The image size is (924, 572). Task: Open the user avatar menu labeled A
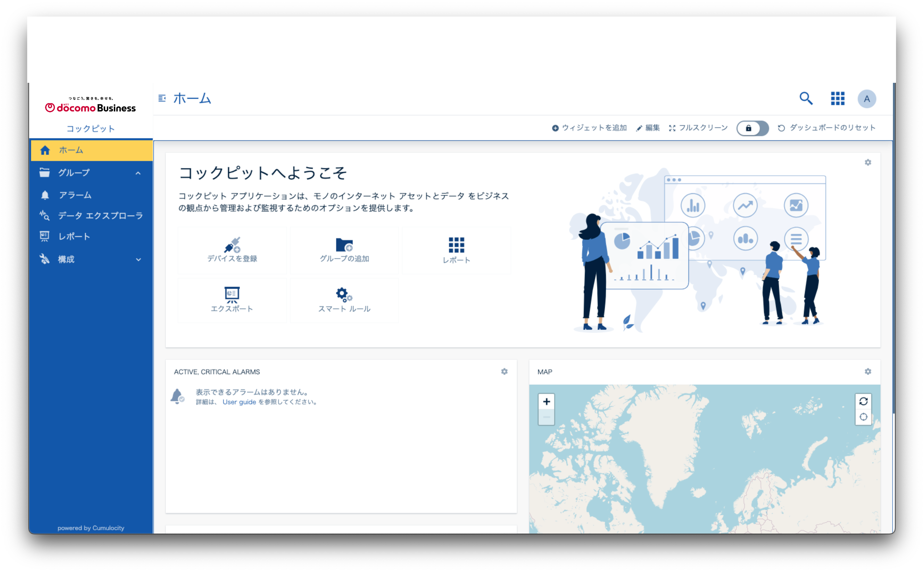coord(867,99)
